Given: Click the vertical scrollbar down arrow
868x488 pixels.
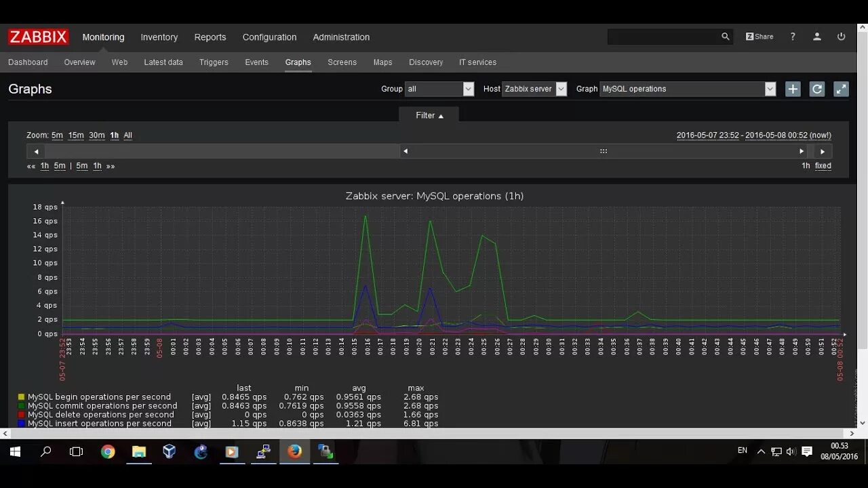Looking at the screenshot, I should point(863,423).
